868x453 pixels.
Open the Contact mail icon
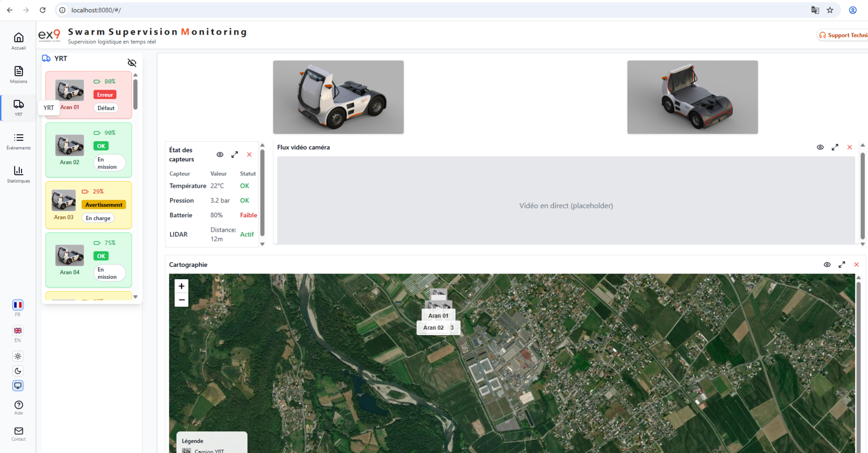click(19, 433)
